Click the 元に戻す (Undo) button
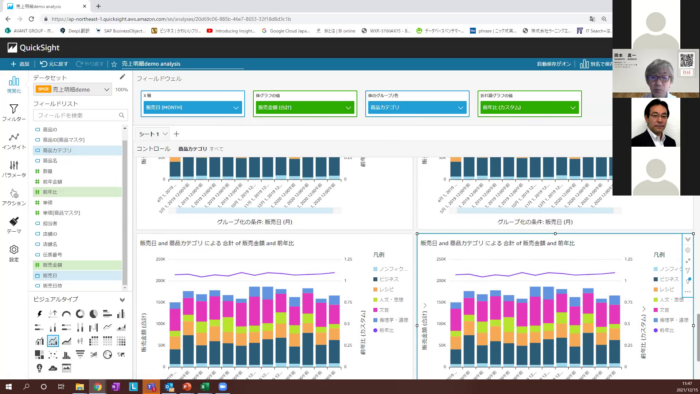 click(x=54, y=64)
